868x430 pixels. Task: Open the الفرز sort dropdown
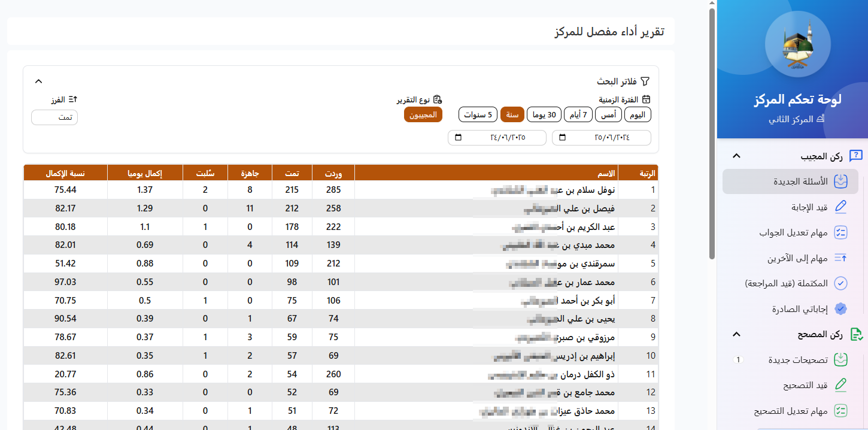(54, 117)
